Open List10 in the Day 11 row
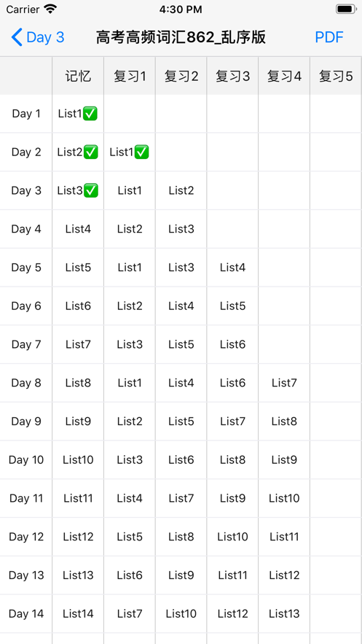This screenshot has height=644, width=362. [x=284, y=499]
